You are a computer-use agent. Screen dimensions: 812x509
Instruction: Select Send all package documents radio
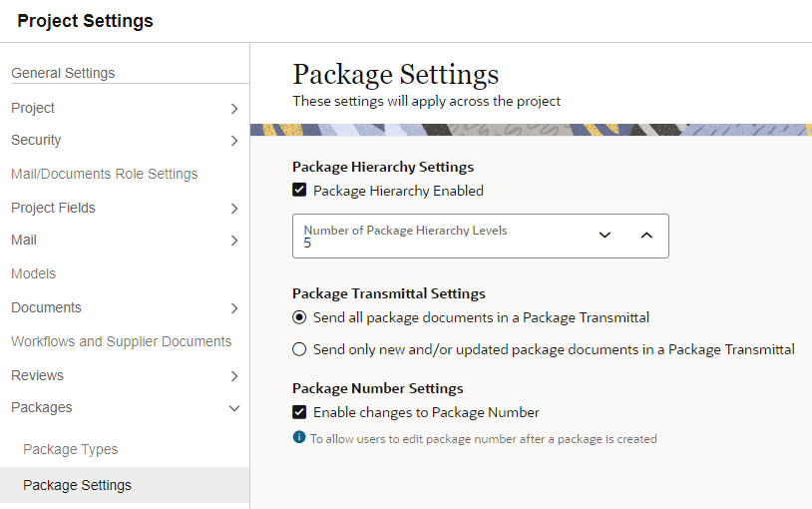(x=299, y=317)
